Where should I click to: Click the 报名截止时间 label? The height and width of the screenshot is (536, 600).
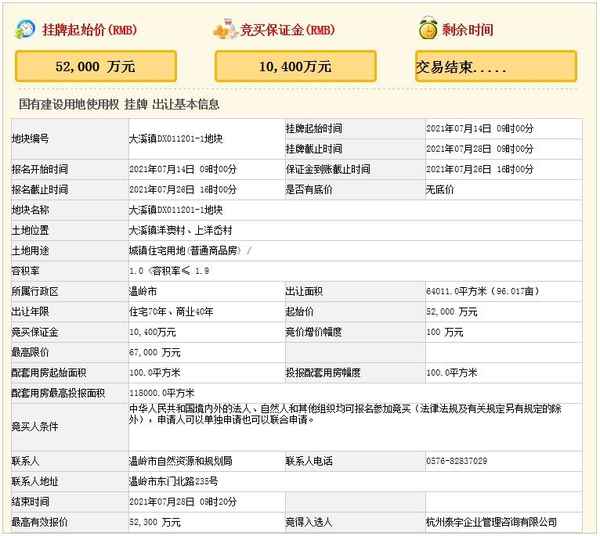pos(40,189)
